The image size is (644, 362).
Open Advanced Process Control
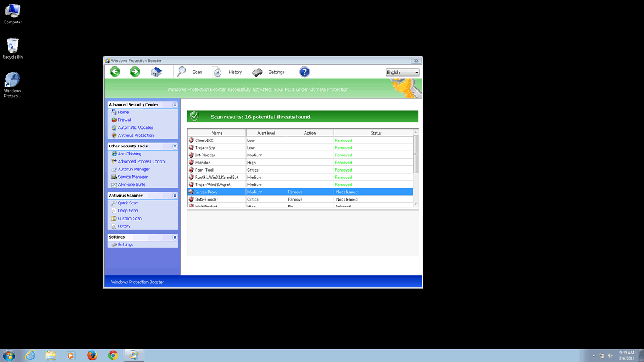pyautogui.click(x=141, y=161)
